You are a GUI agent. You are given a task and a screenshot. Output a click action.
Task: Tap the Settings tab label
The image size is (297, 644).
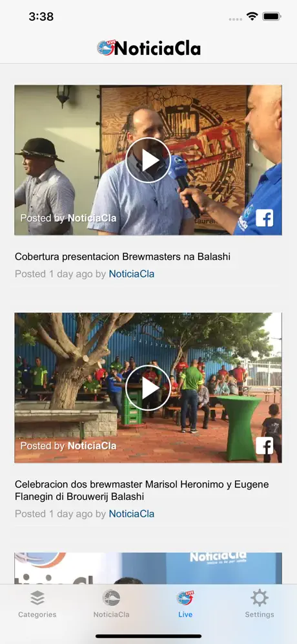pos(260,615)
